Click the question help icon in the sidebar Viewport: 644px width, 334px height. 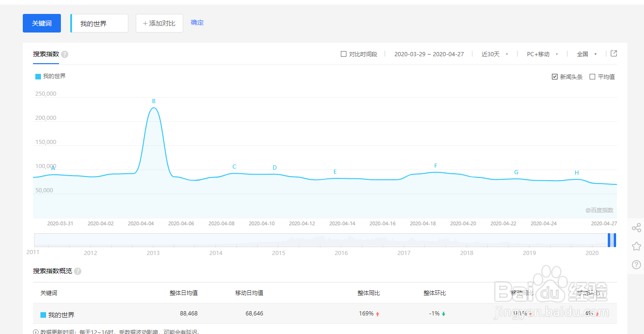[637, 265]
